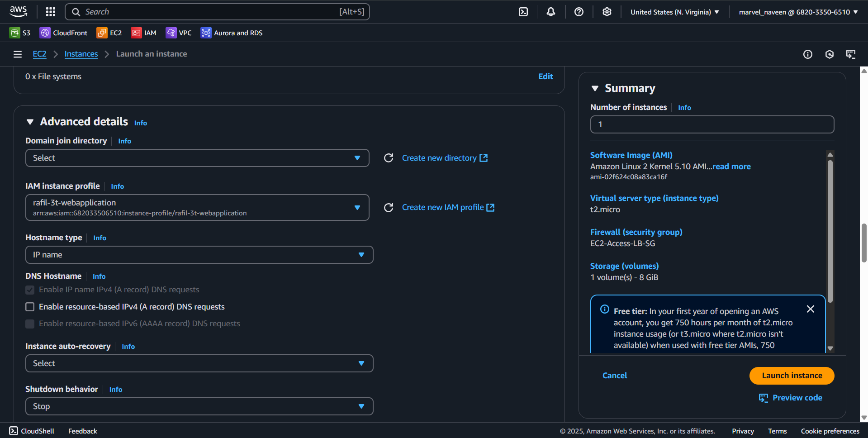Open the Firewall (security group) link

pyautogui.click(x=636, y=232)
